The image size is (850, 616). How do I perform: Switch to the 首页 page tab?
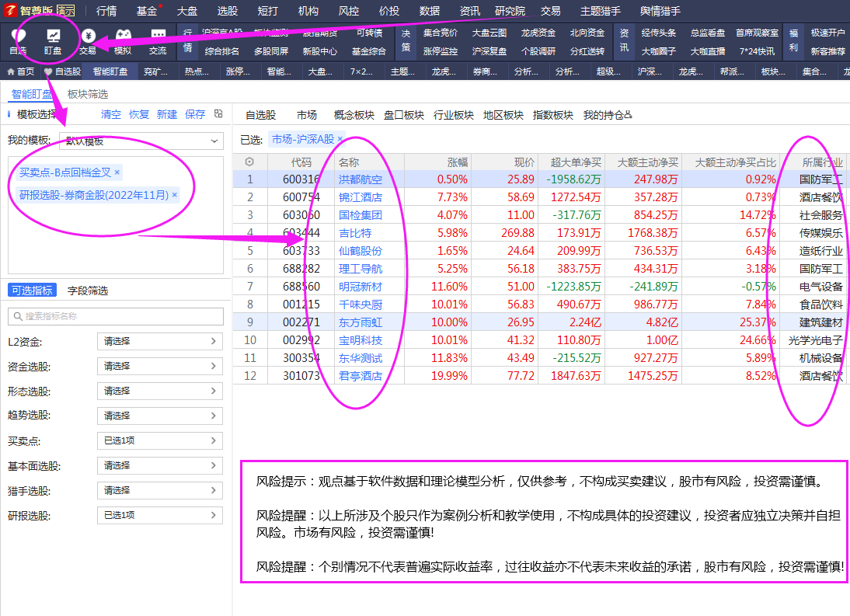tap(21, 71)
